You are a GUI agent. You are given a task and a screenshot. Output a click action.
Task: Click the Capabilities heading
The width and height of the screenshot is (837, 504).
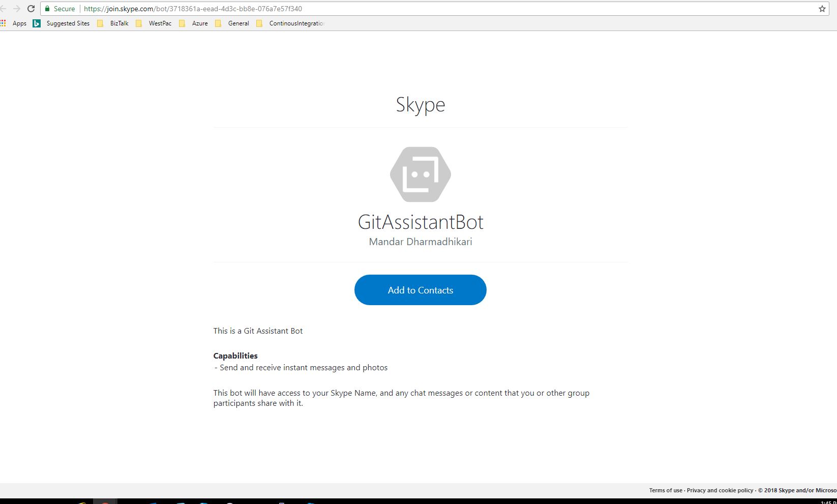235,355
